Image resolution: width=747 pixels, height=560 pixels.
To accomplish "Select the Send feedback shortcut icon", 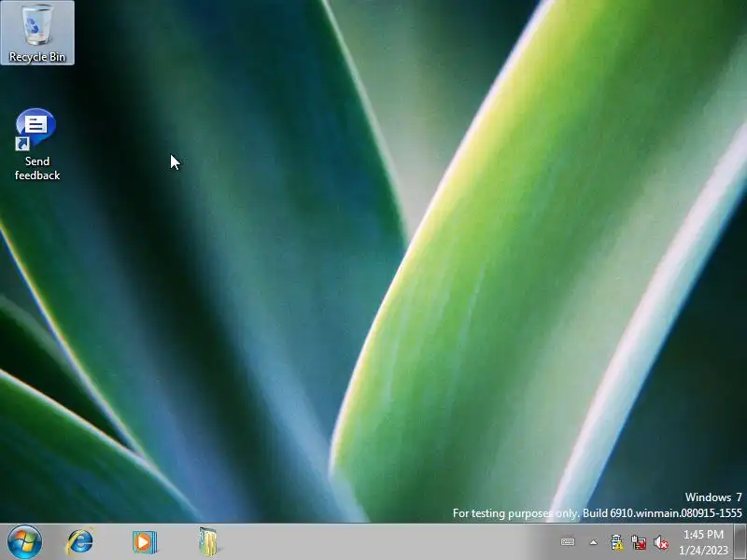I will pyautogui.click(x=36, y=145).
